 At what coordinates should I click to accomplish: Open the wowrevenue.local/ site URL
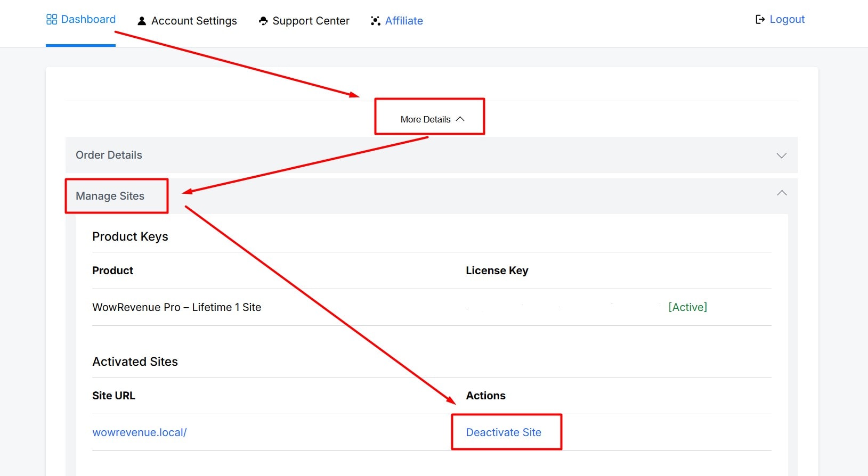tap(140, 432)
